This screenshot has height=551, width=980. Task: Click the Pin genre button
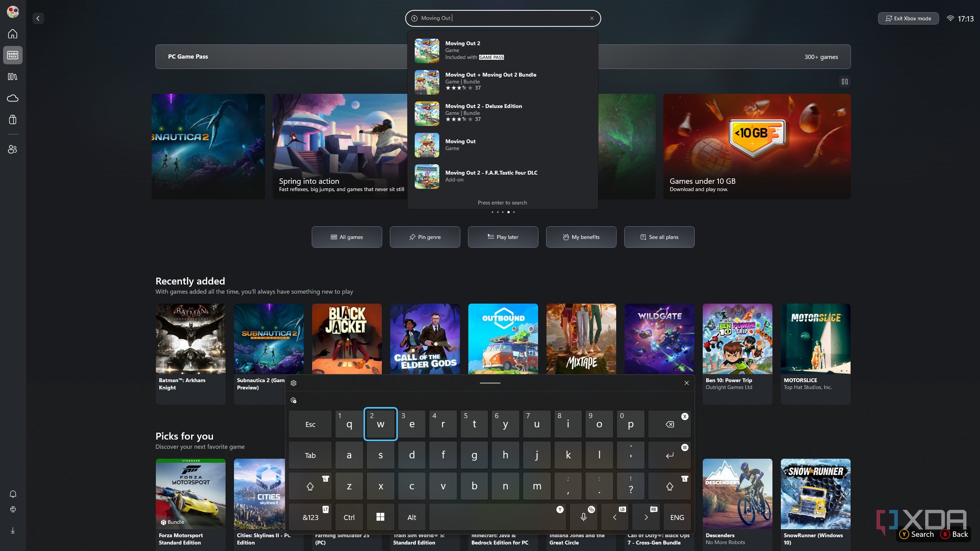coord(425,237)
